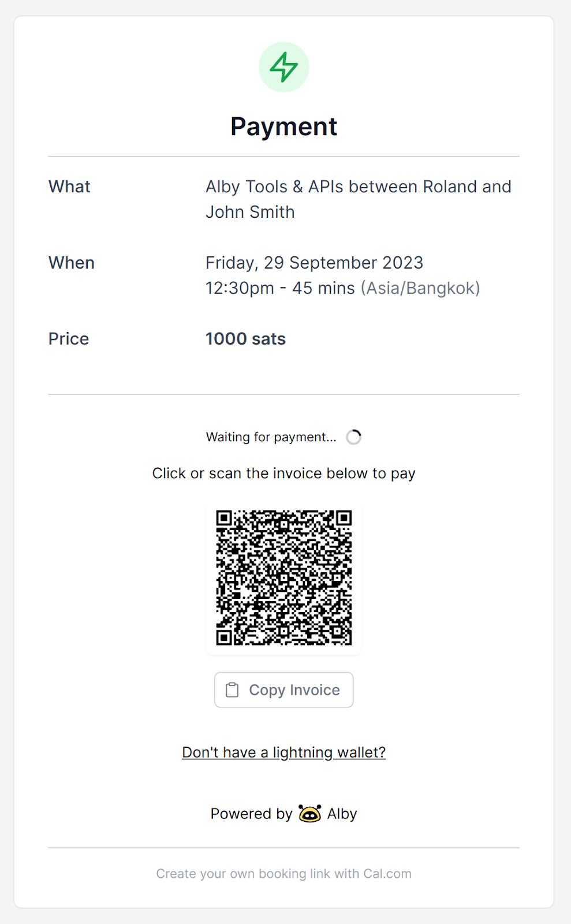
Task: Open the "Don't have a lightning wallet?" link
Action: pyautogui.click(x=283, y=752)
